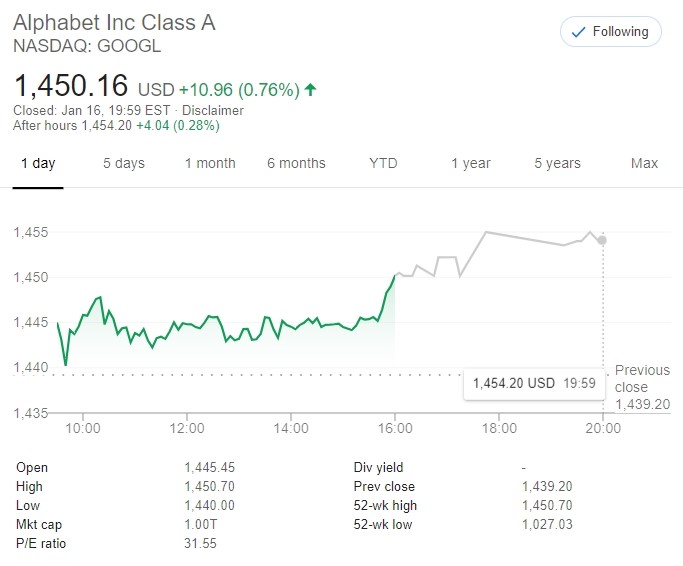683x566 pixels.
Task: Show the 6 months chart range
Action: [x=296, y=163]
